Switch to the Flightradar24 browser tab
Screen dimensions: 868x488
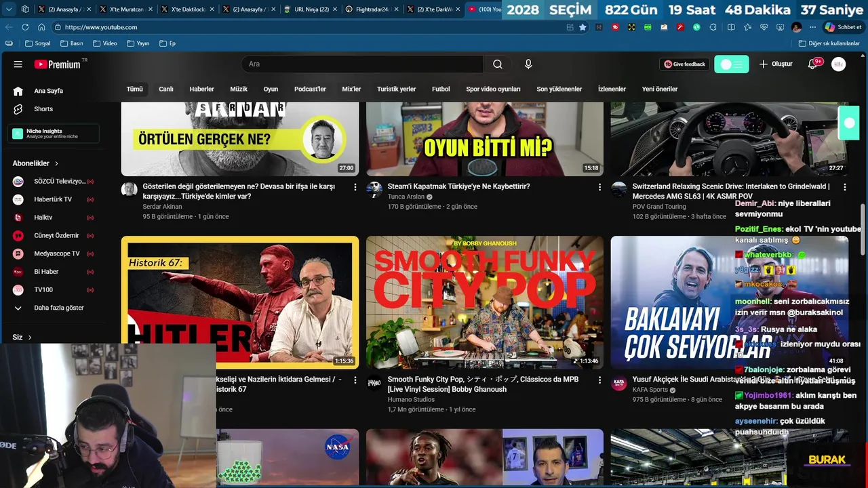click(370, 9)
